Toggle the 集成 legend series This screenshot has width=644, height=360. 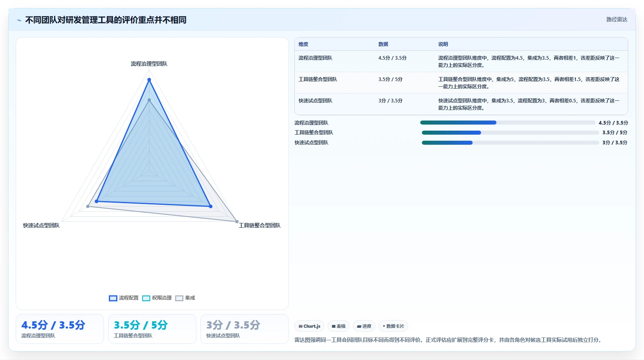[185, 298]
